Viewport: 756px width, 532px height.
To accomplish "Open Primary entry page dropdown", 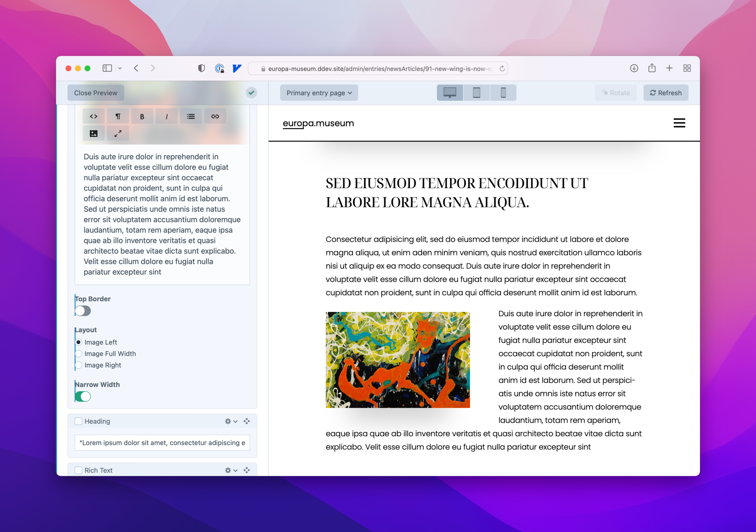I will click(319, 93).
